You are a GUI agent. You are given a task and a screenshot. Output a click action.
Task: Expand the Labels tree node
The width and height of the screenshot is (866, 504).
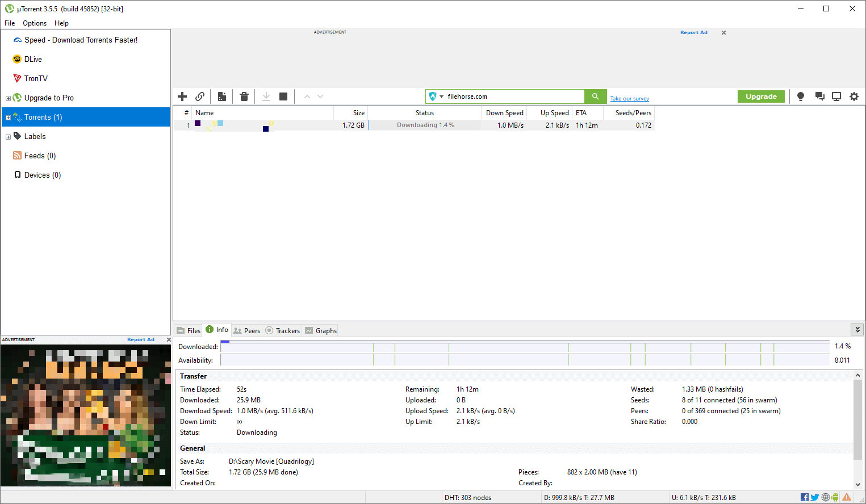[8, 137]
